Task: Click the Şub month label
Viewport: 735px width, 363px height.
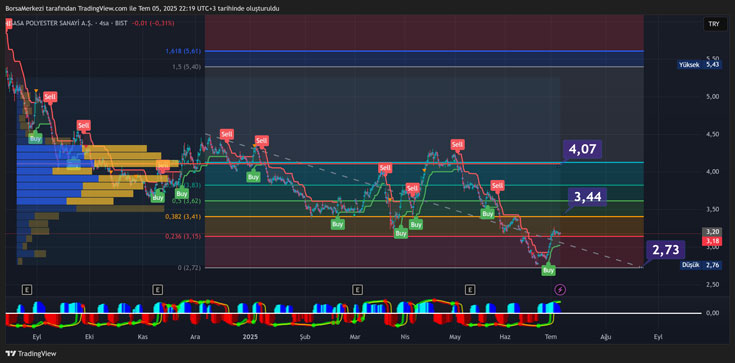Action: (305, 337)
